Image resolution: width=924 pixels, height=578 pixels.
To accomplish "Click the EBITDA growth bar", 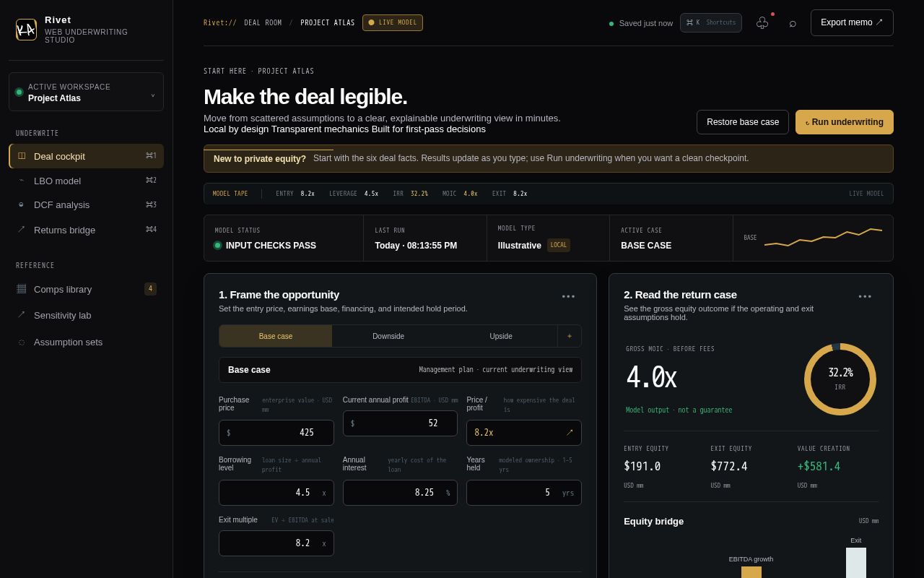I will [x=751, y=572].
